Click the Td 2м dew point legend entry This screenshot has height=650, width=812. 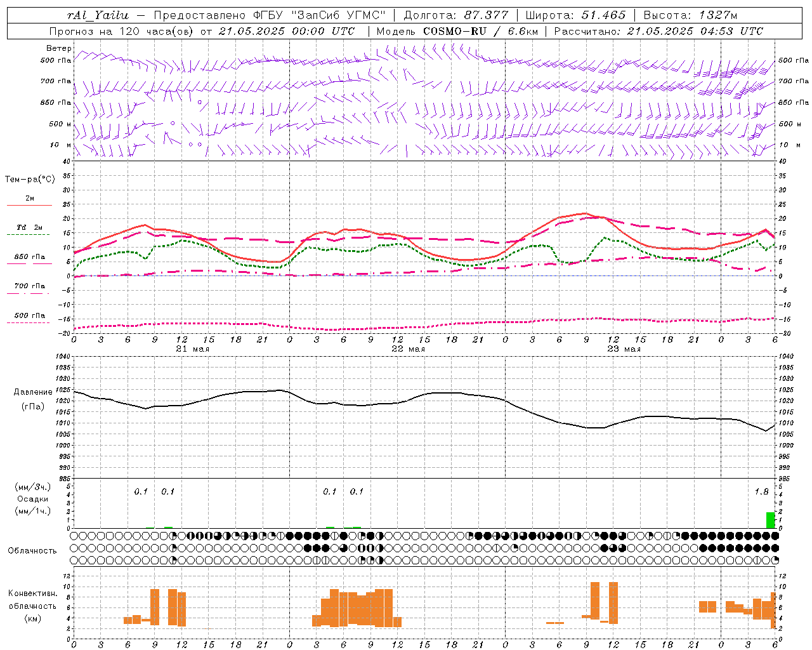[x=30, y=227]
